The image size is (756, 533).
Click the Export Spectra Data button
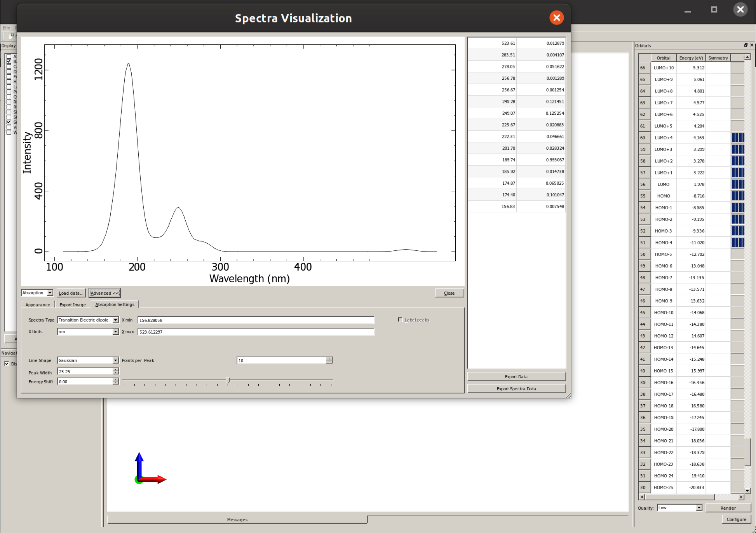point(516,389)
